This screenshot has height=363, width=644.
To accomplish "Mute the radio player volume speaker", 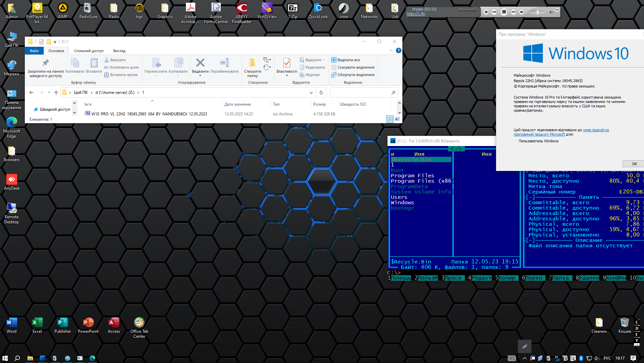I will click(x=551, y=12).
